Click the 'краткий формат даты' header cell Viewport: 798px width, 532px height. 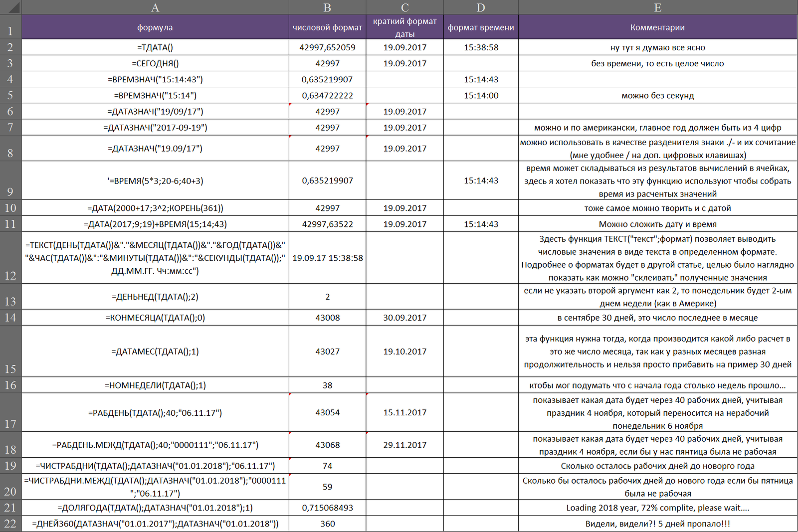pyautogui.click(x=404, y=27)
